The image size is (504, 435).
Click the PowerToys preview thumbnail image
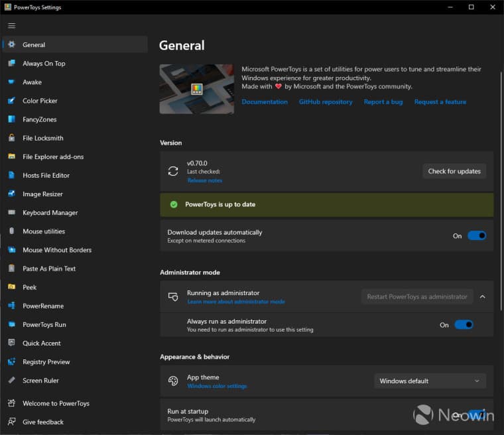coord(196,89)
